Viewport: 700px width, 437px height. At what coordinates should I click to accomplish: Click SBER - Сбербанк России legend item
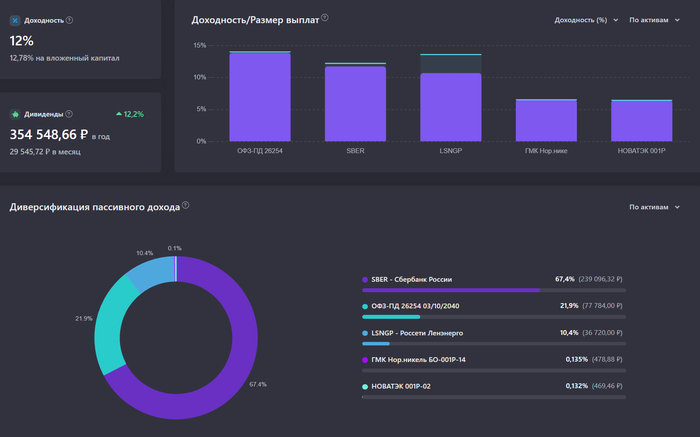pyautogui.click(x=412, y=280)
